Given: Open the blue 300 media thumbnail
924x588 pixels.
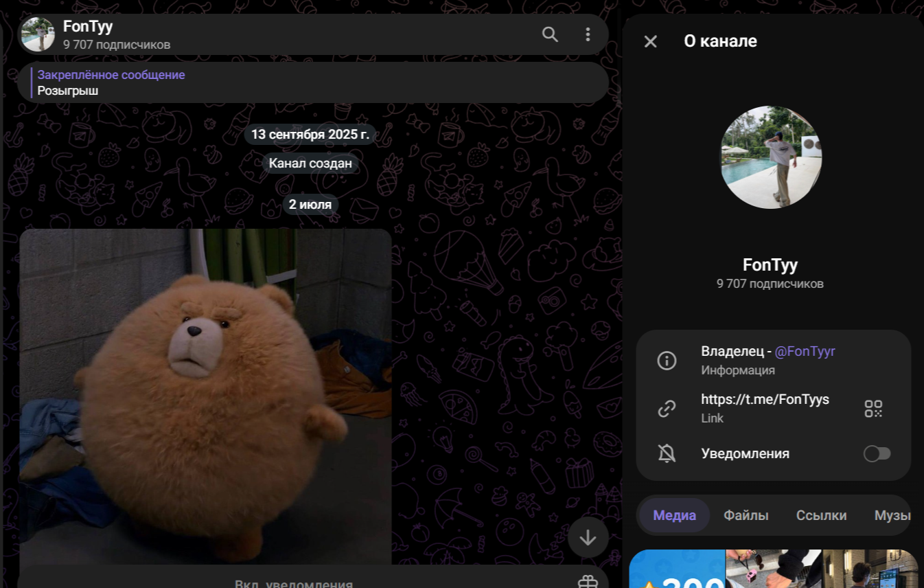Looking at the screenshot, I should [677, 569].
